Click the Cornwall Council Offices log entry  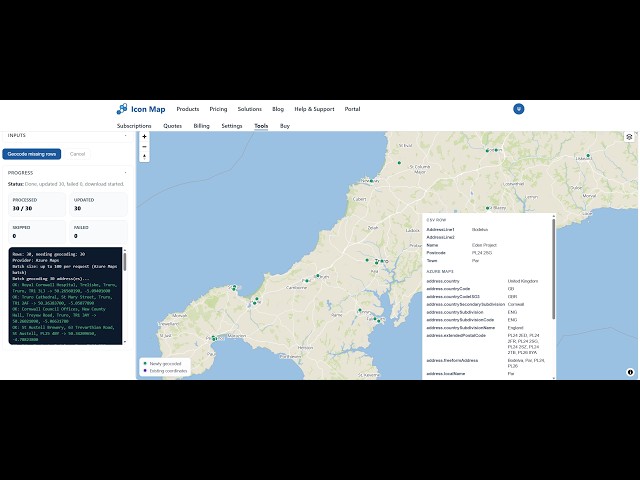60,315
